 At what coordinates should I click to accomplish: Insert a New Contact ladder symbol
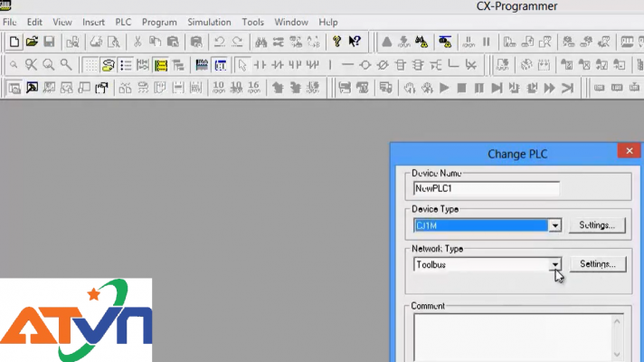click(260, 65)
